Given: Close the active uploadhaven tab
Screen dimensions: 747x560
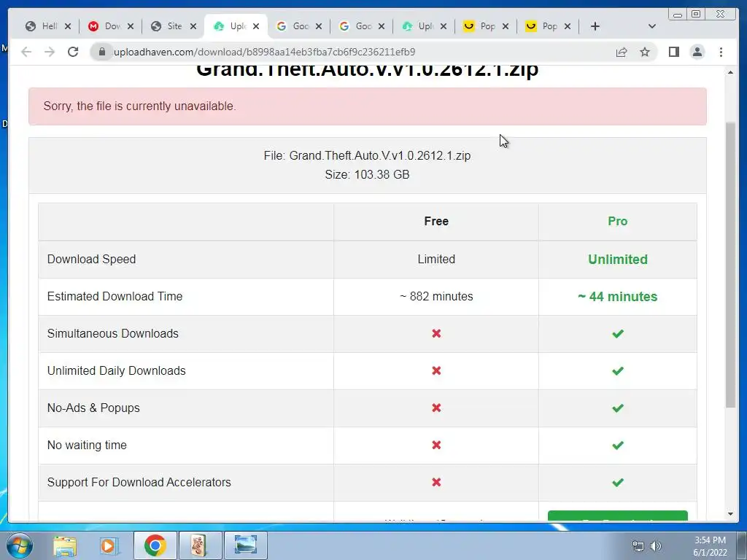Looking at the screenshot, I should pos(256,26).
